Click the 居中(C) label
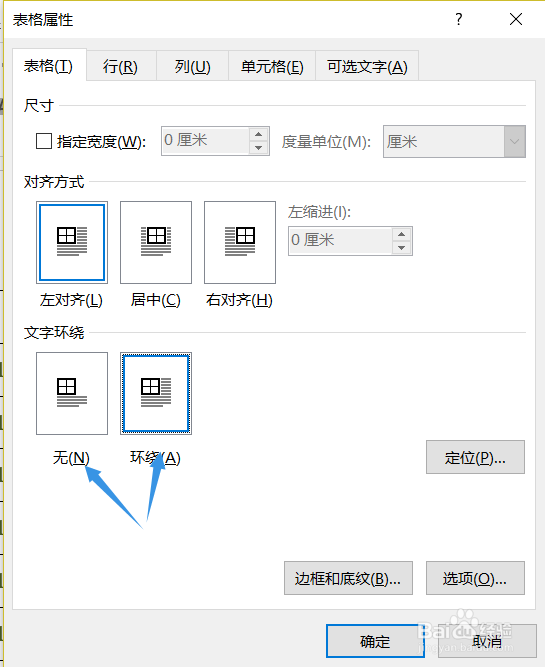The height and width of the screenshot is (667, 545). coord(156,300)
